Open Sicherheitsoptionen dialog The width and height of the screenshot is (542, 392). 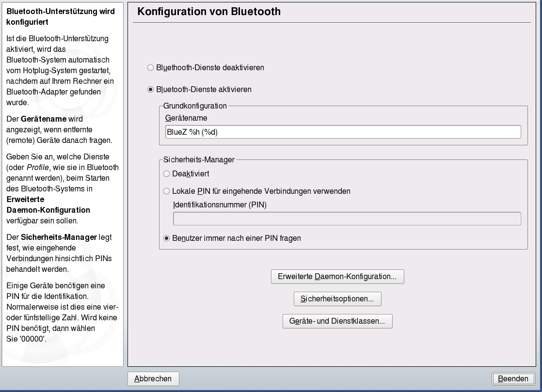click(x=337, y=299)
